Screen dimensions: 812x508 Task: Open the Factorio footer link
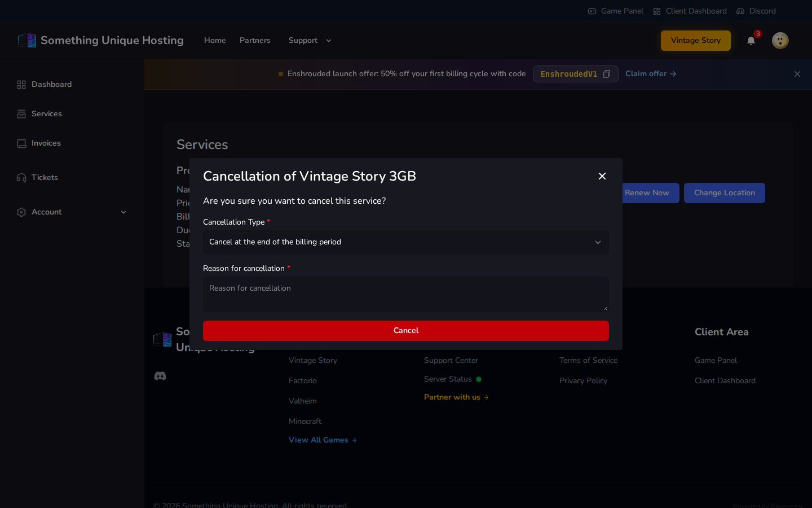pos(303,381)
